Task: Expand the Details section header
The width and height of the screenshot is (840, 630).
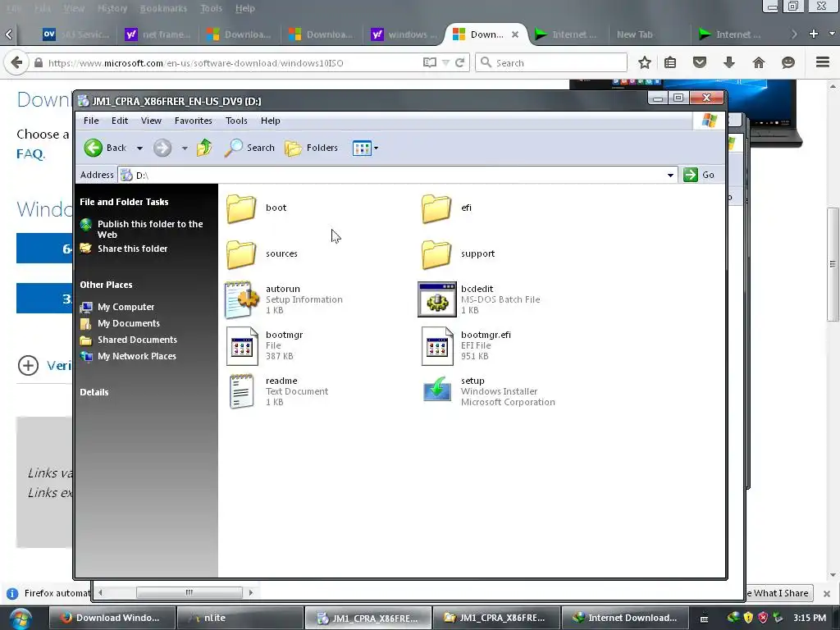Action: (94, 392)
